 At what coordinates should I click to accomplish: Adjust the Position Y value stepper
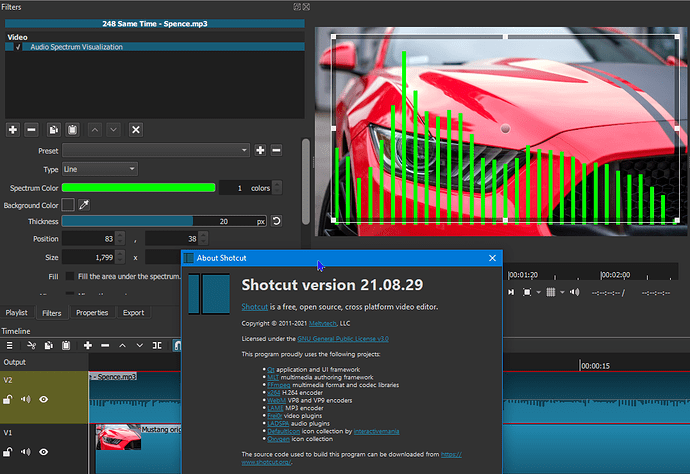[203, 239]
